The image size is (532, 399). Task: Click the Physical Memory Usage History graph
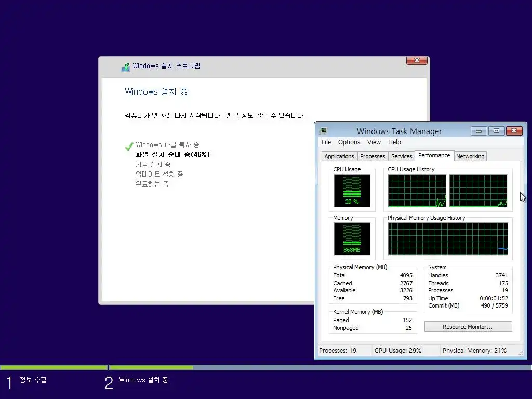(x=447, y=239)
